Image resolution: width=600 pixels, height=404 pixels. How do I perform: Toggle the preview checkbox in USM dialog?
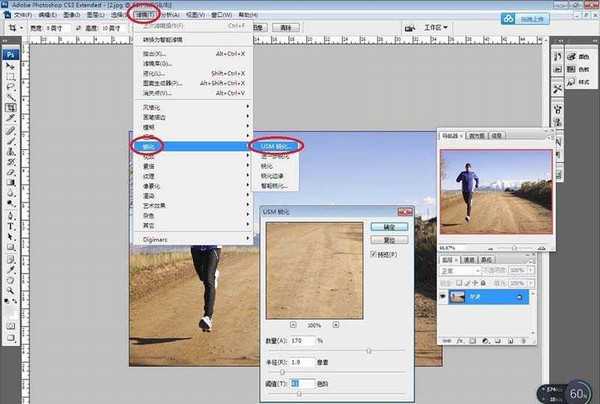click(x=373, y=254)
